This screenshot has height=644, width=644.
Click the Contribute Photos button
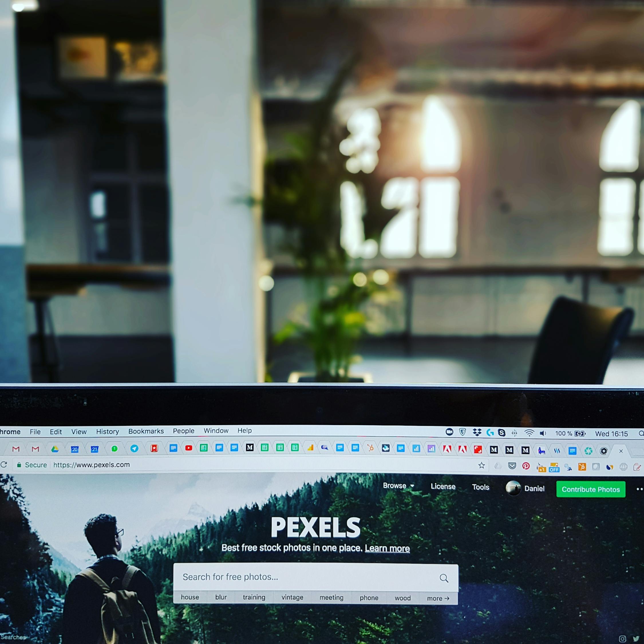590,488
